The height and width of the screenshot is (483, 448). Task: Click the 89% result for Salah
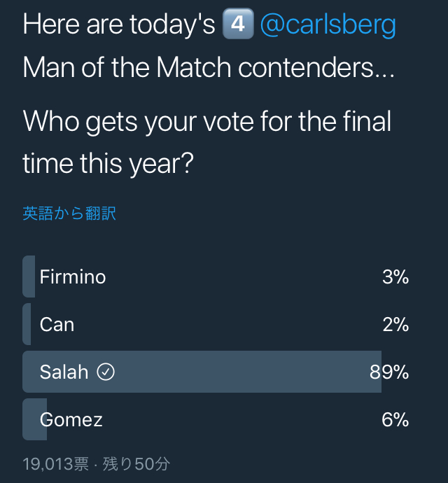coord(389,372)
